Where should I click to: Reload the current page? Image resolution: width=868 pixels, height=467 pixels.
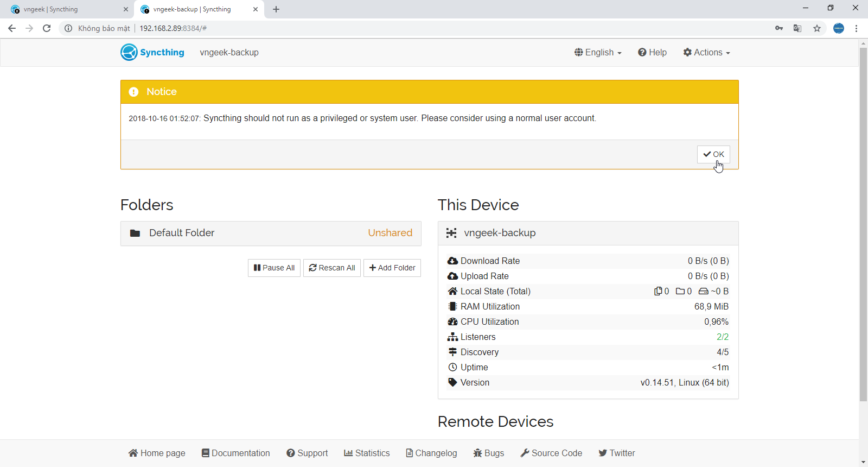tap(47, 28)
